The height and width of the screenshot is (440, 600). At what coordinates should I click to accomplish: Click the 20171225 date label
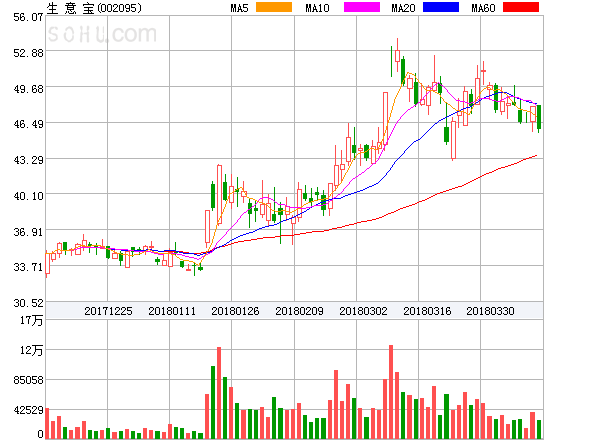(108, 311)
